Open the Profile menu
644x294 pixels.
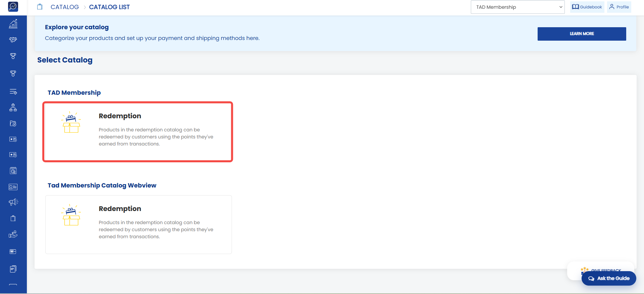619,7
